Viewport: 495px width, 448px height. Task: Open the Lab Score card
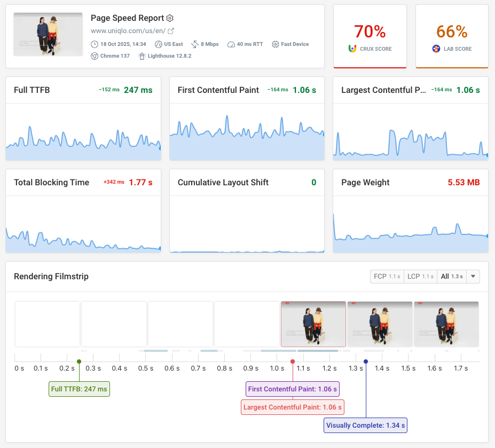click(x=452, y=37)
